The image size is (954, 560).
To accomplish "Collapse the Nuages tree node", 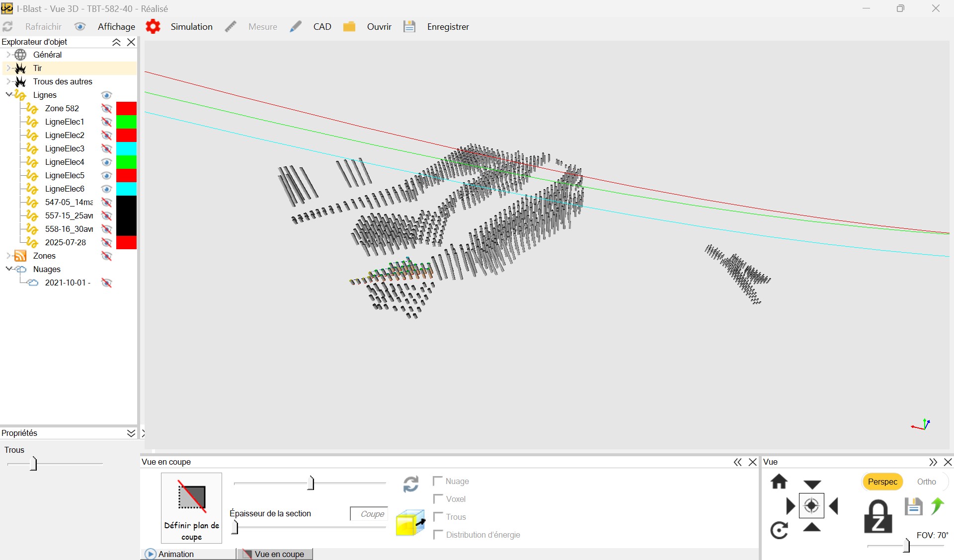I will coord(8,269).
